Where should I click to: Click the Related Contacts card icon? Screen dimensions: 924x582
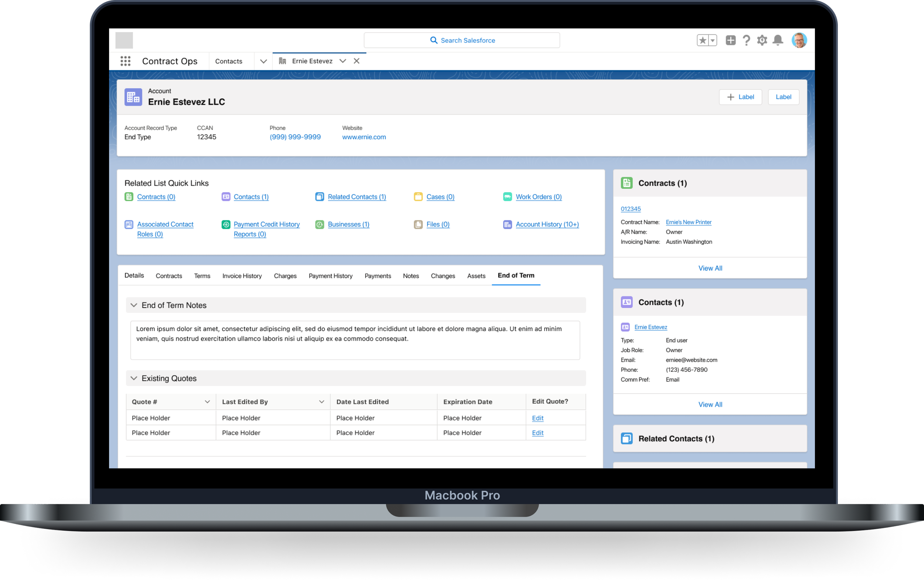coord(626,438)
